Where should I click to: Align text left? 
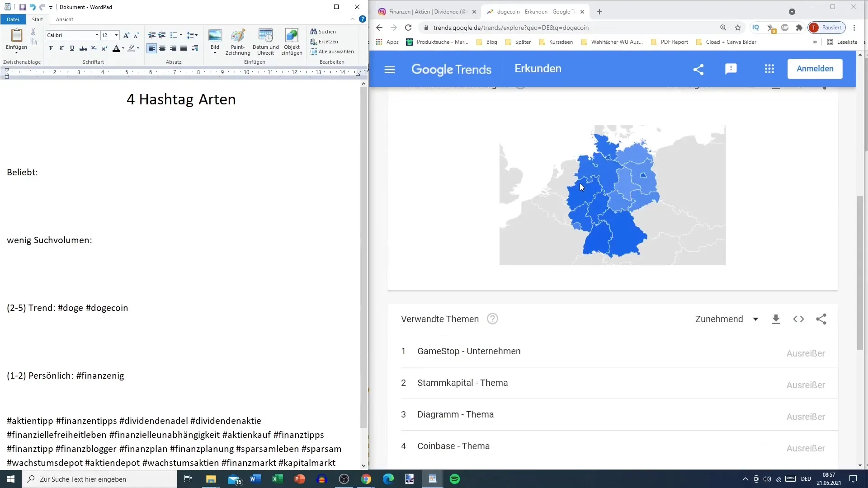pyautogui.click(x=152, y=48)
